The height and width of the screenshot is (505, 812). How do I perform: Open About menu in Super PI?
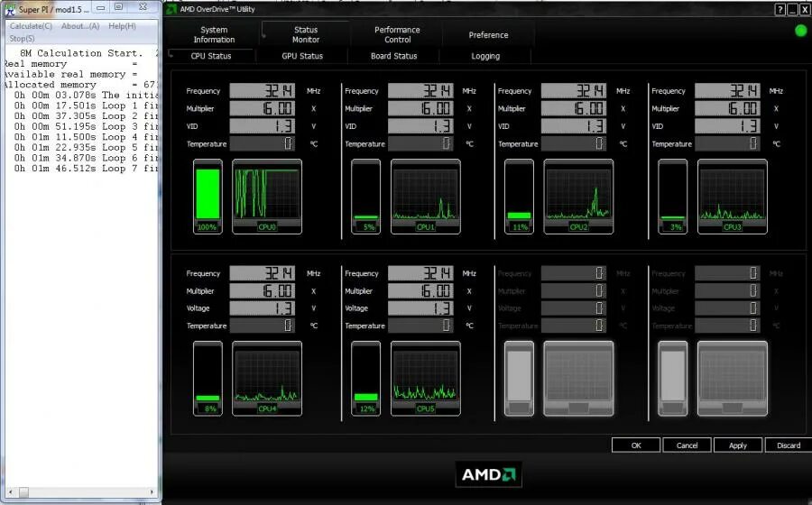point(80,26)
